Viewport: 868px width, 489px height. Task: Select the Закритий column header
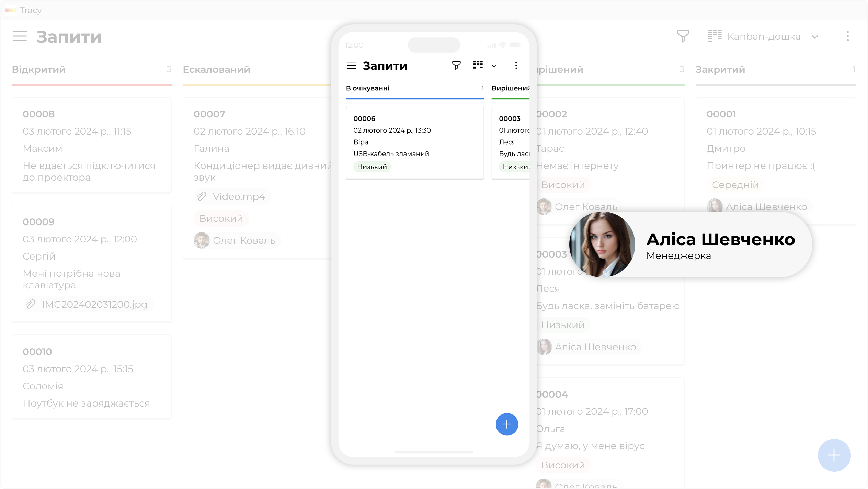tap(720, 70)
